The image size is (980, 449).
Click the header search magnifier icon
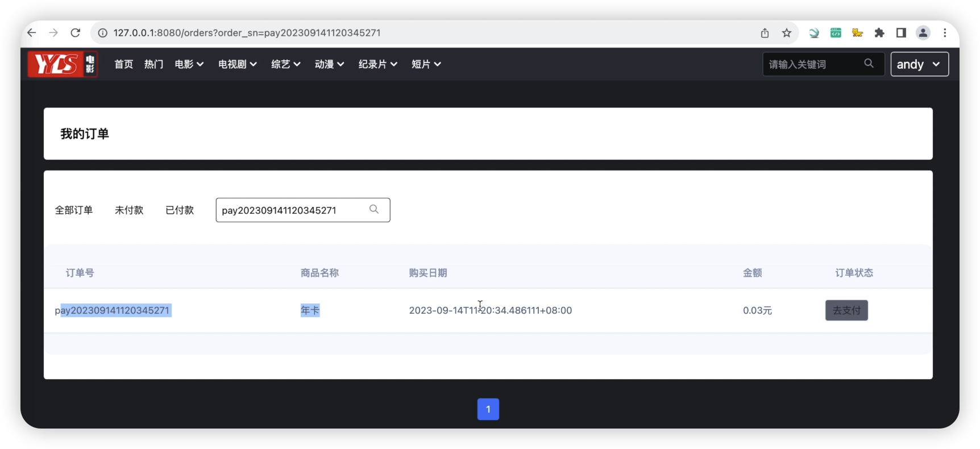[869, 64]
